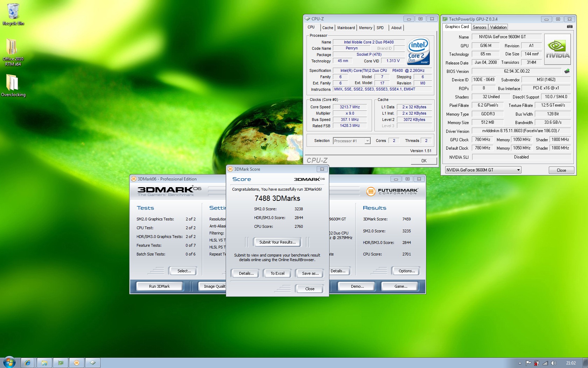Switch to the About tab in CPU-Z
Screen dimensions: 588x368
point(396,28)
